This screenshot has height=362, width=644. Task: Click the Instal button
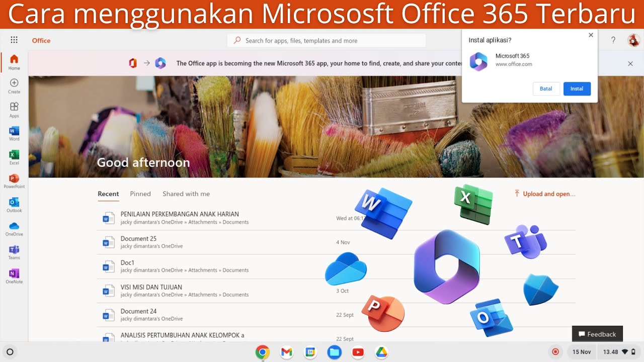click(577, 88)
